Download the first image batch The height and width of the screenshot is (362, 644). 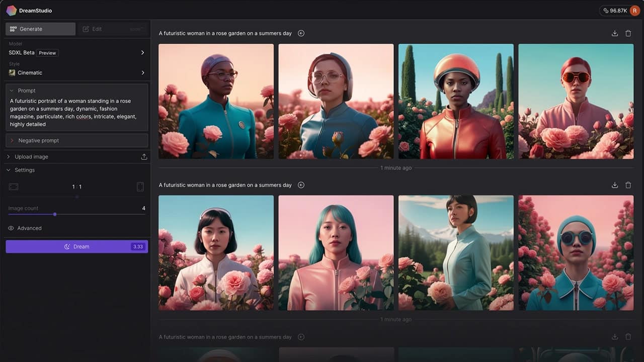[x=614, y=33]
